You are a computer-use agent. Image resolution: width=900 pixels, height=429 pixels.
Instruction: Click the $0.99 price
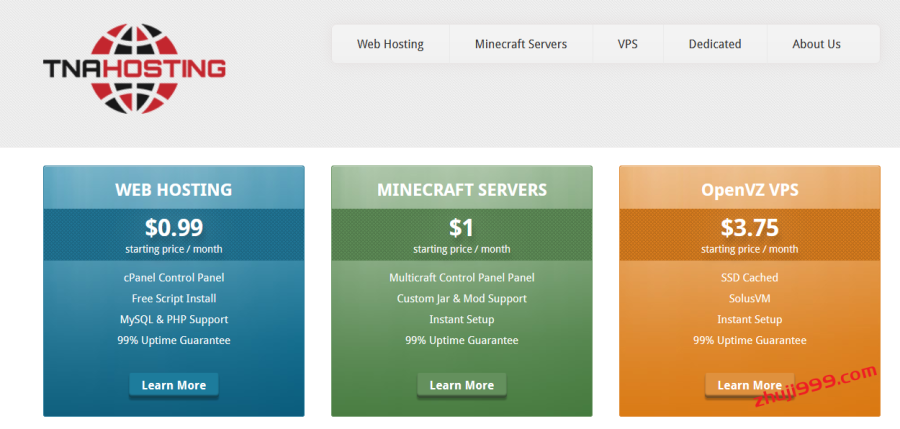(x=174, y=228)
